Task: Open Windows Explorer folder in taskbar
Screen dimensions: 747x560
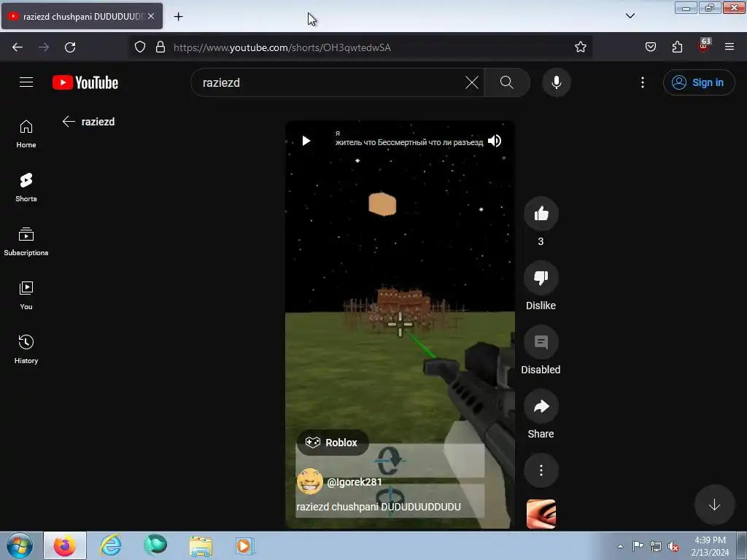Action: pyautogui.click(x=201, y=545)
